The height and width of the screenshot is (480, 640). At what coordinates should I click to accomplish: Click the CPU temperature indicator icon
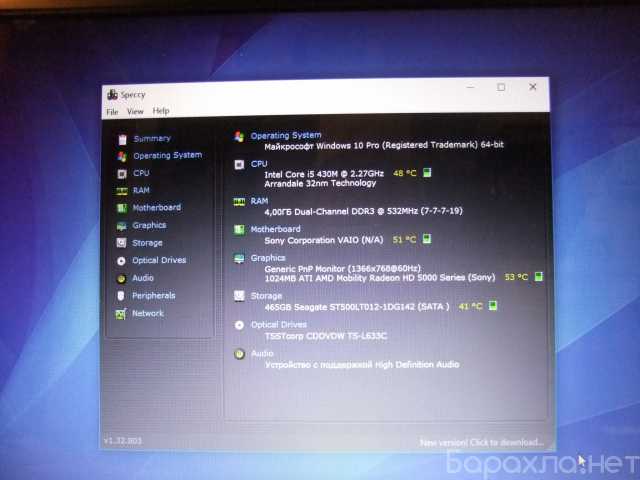point(427,172)
